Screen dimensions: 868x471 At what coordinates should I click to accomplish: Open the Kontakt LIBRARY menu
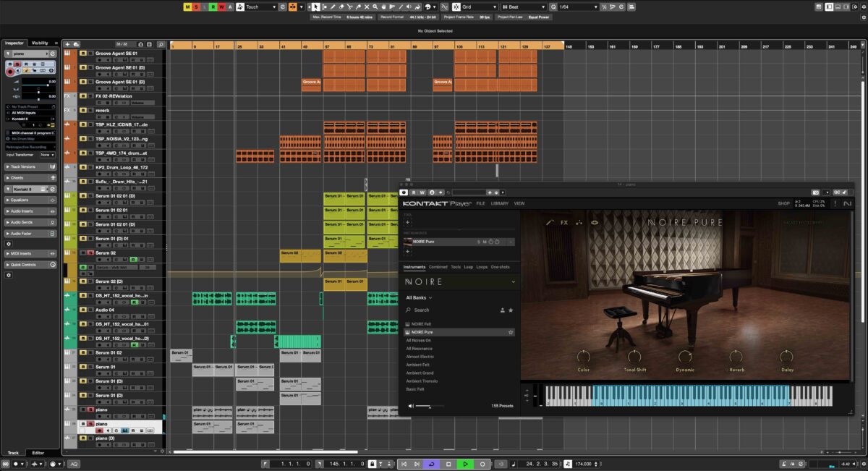coord(499,203)
